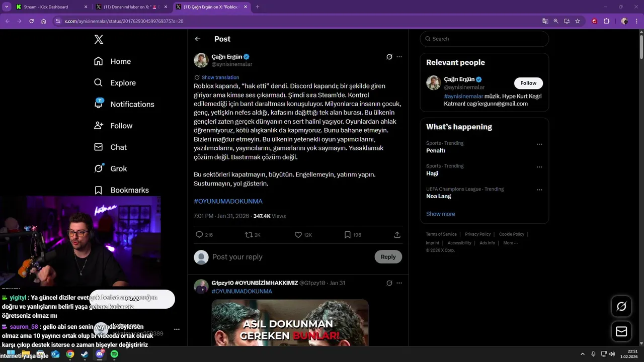Open more options on Çağrı Ergün's post
Image resolution: width=644 pixels, height=362 pixels.
pyautogui.click(x=399, y=57)
